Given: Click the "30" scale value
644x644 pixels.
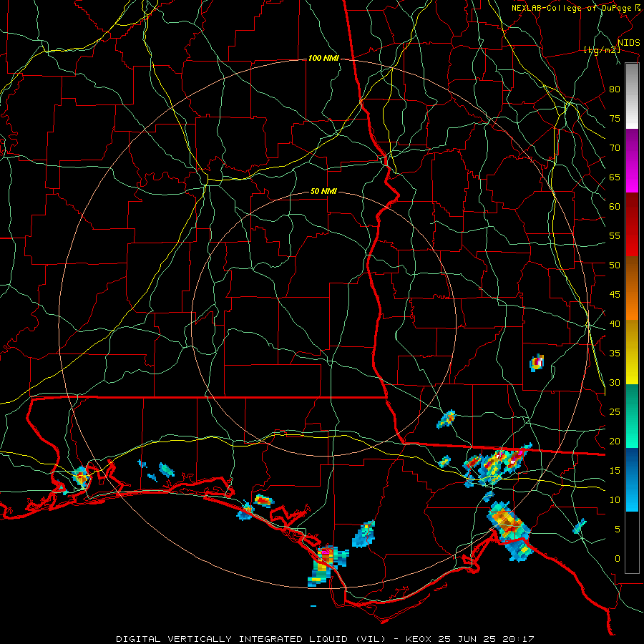Looking at the screenshot, I should [615, 382].
